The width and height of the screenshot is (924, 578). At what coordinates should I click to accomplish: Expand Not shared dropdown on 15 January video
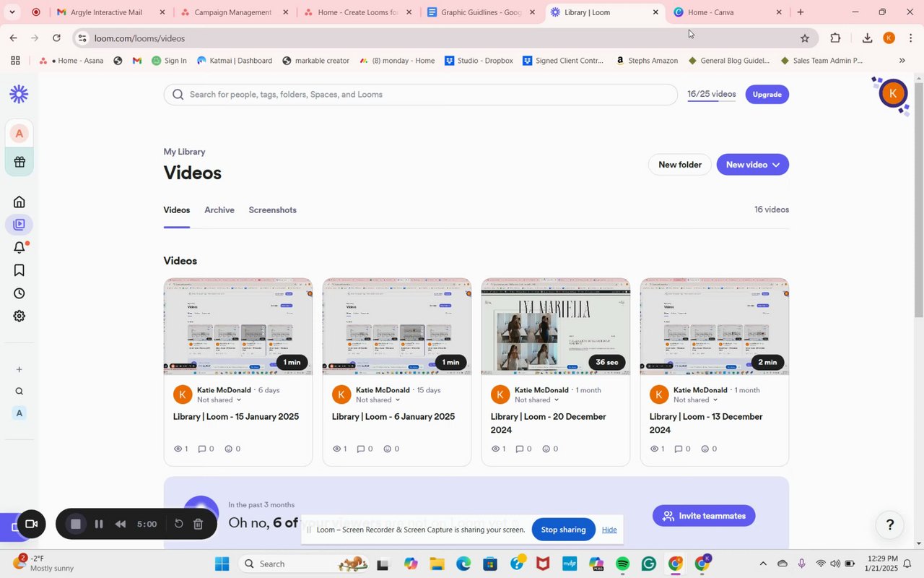pyautogui.click(x=219, y=400)
